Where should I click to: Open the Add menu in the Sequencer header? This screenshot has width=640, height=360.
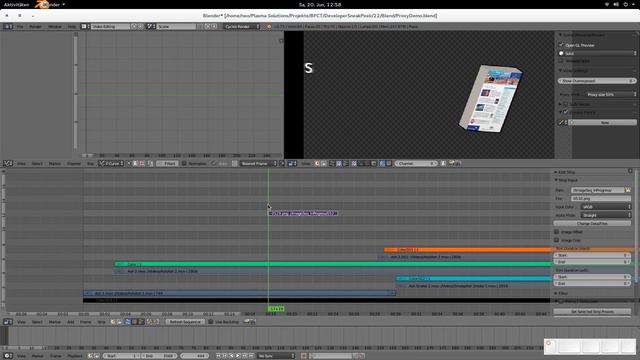pos(71,322)
